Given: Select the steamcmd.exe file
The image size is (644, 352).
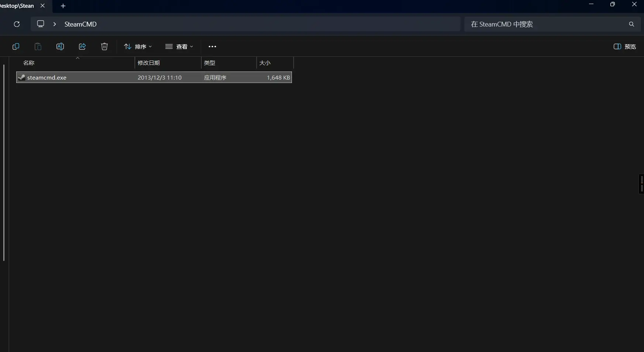Looking at the screenshot, I should pos(154,77).
